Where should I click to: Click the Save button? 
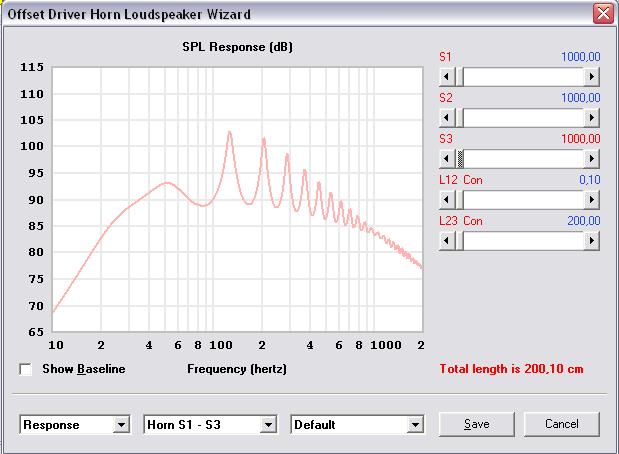[476, 424]
